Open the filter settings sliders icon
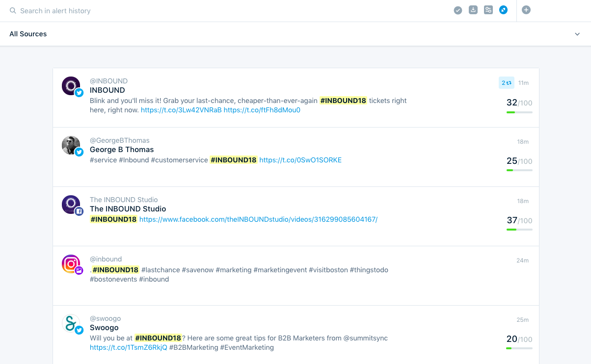The width and height of the screenshot is (591, 364). [488, 10]
